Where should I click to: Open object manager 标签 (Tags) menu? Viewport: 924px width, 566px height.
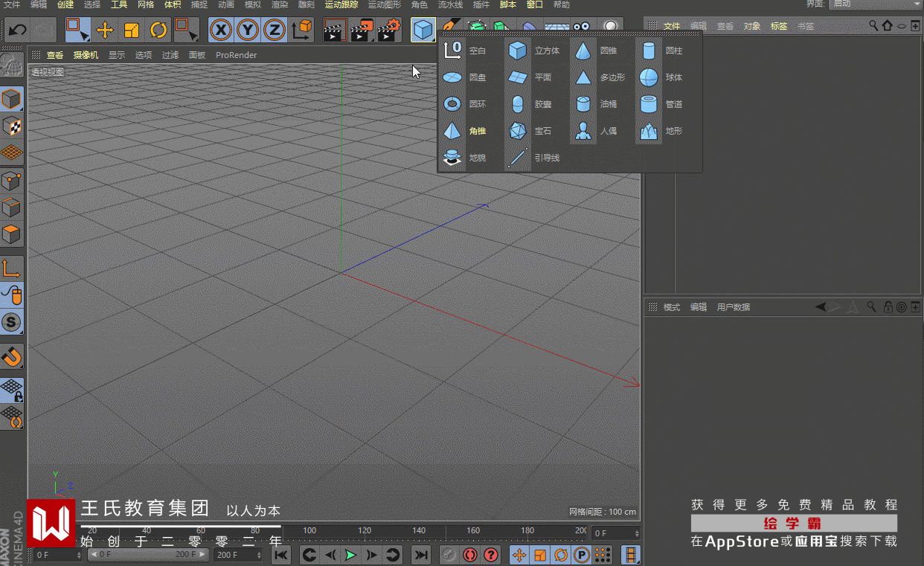[779, 26]
